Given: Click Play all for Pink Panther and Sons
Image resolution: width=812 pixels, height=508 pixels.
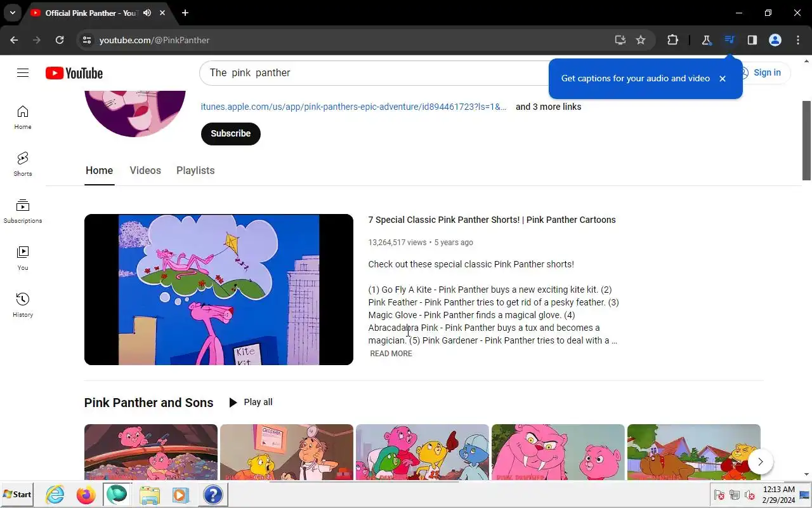Looking at the screenshot, I should 251,402.
